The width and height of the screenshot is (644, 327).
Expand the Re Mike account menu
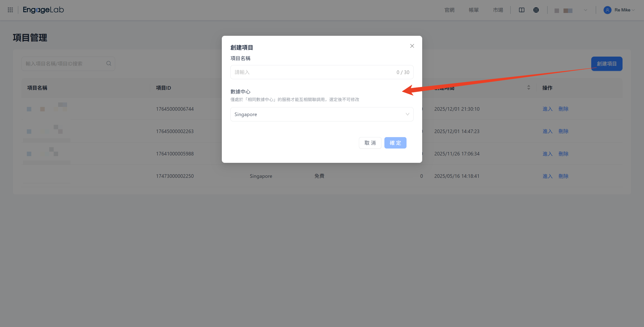pyautogui.click(x=633, y=10)
